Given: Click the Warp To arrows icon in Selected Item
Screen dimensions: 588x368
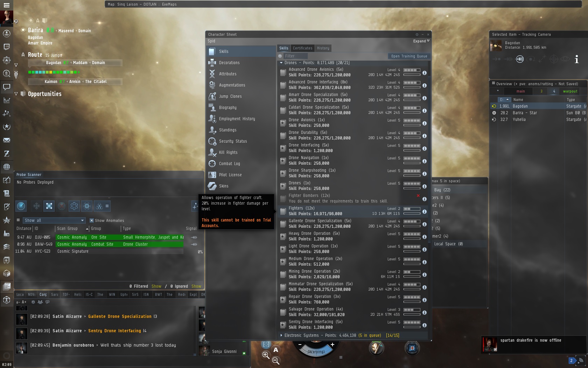Looking at the screenshot, I should click(x=508, y=59).
